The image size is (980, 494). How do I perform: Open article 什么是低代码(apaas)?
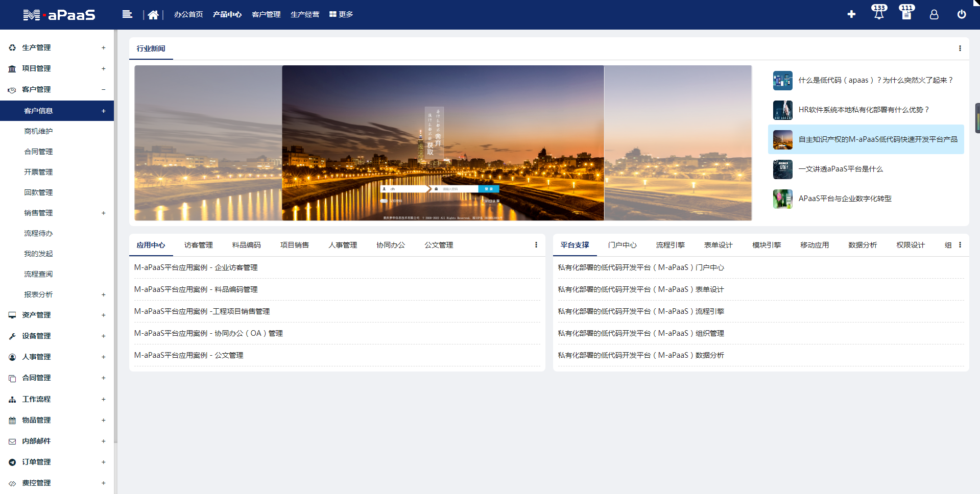coord(875,80)
